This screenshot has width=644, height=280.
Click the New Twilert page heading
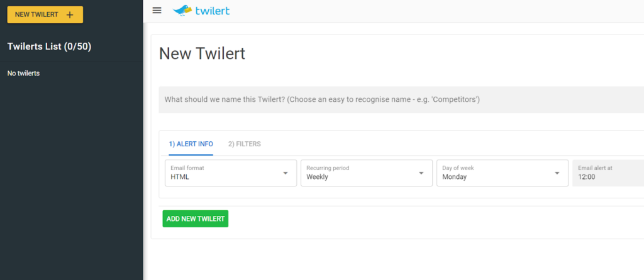coord(202,54)
